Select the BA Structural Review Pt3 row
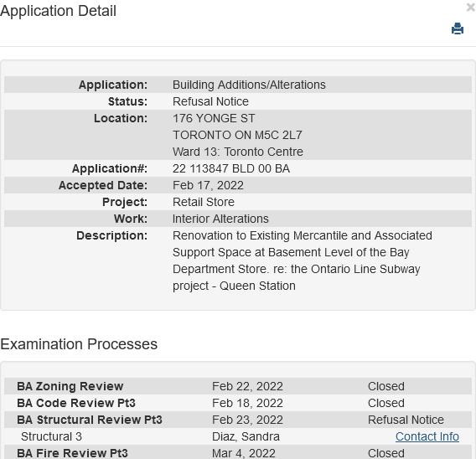This screenshot has height=459, width=476. 238,420
